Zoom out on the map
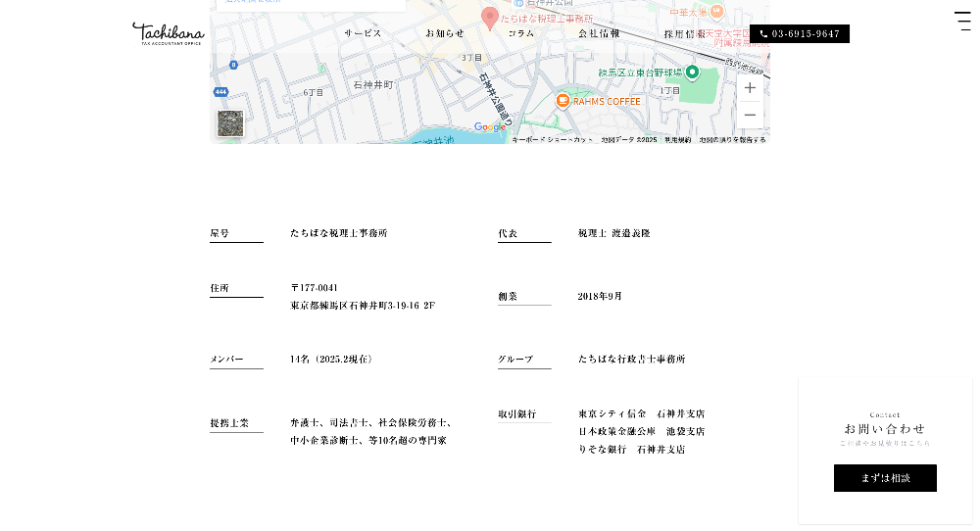Screen dimensions: 980x531 click(750, 115)
